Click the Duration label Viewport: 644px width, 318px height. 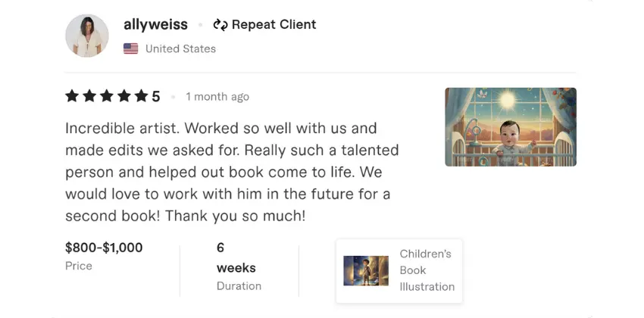click(x=239, y=286)
